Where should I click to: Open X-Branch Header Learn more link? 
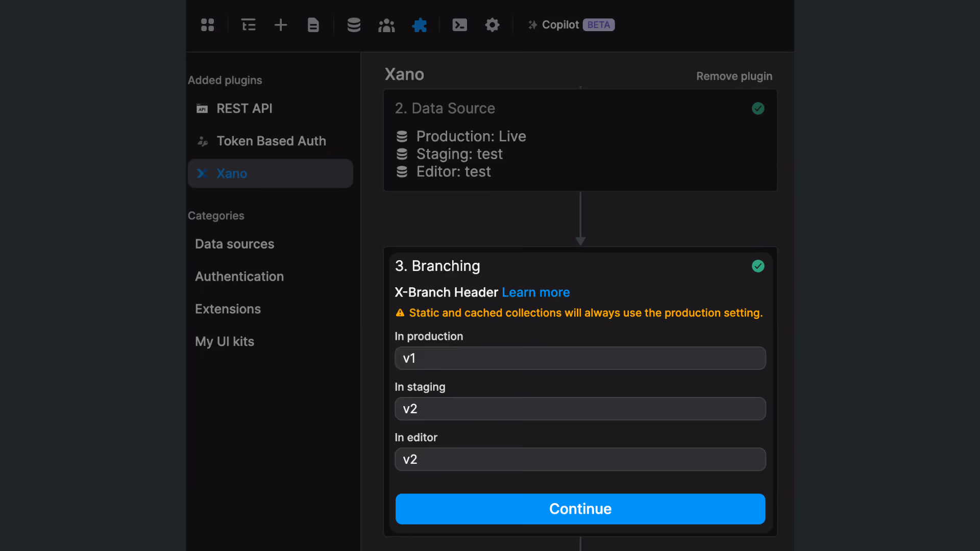tap(535, 292)
